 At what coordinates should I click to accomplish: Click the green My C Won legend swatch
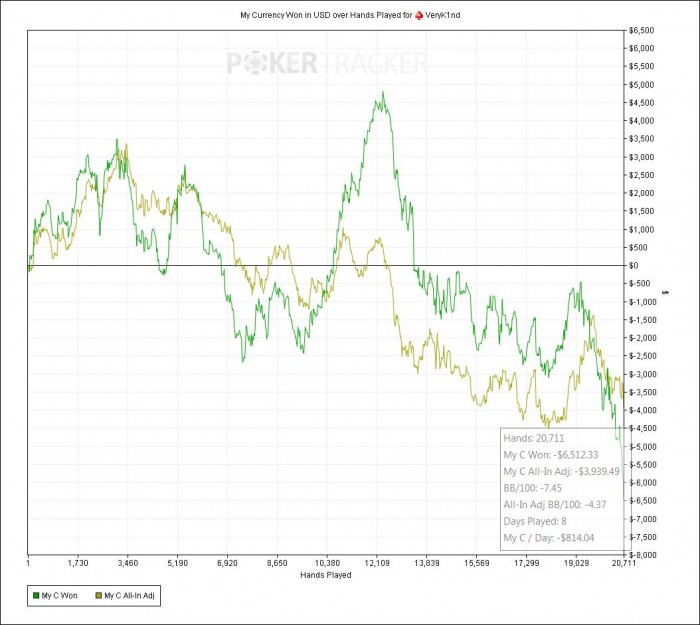click(37, 596)
